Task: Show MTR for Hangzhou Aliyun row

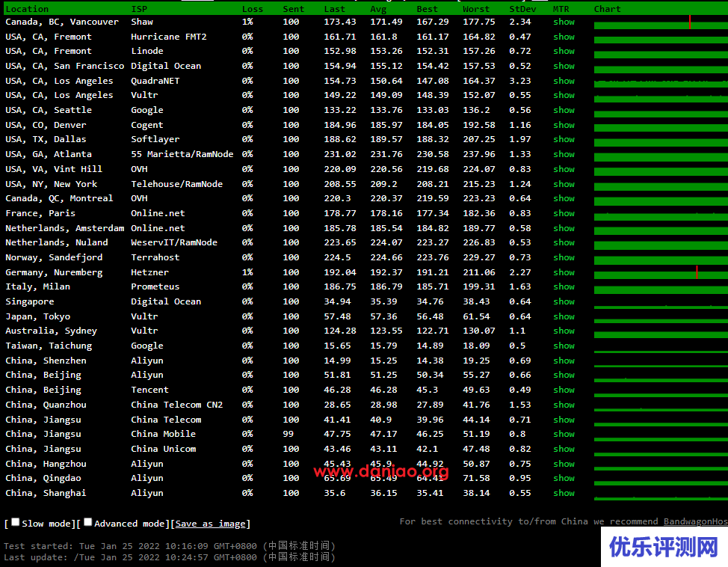Action: point(564,464)
